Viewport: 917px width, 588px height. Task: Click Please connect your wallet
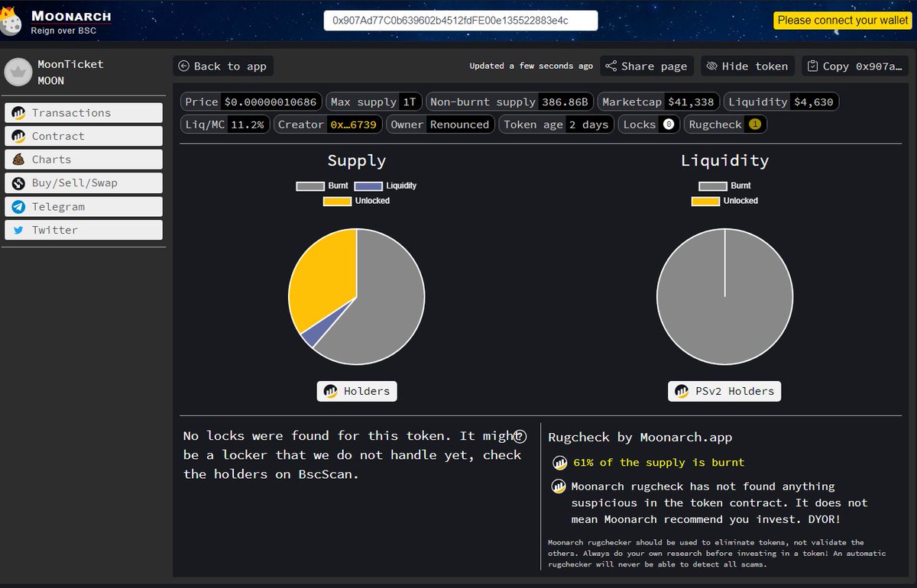[843, 21]
